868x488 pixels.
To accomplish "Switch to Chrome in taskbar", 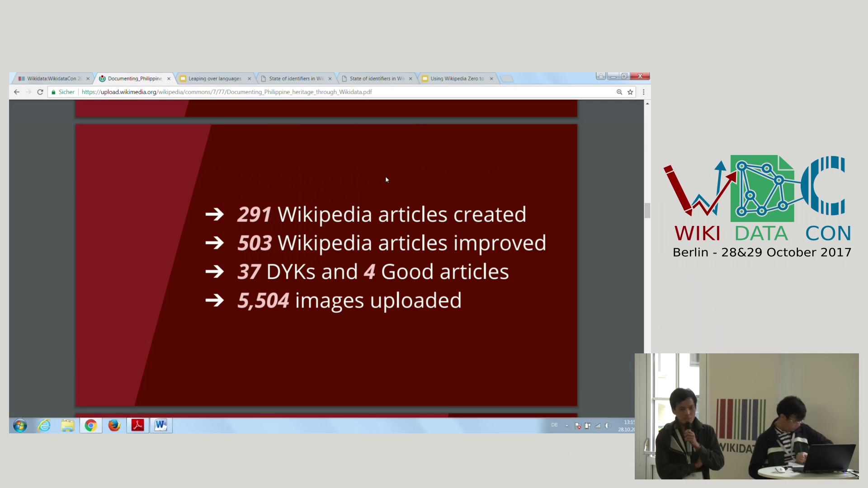I will [x=91, y=426].
